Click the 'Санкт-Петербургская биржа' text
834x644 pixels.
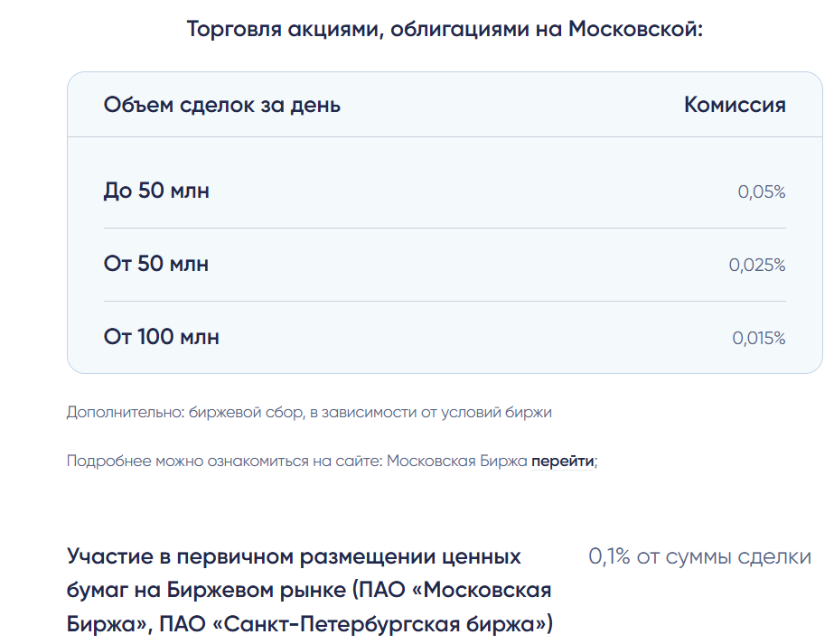(x=383, y=624)
